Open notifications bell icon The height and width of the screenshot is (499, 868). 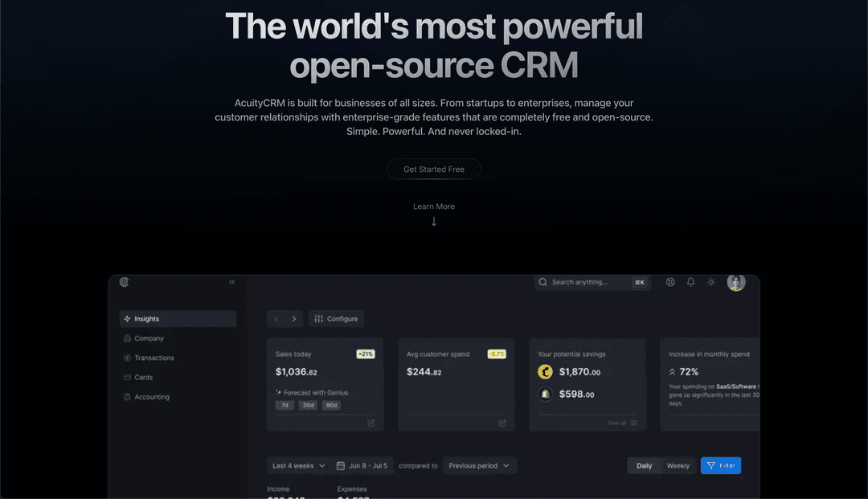point(691,282)
